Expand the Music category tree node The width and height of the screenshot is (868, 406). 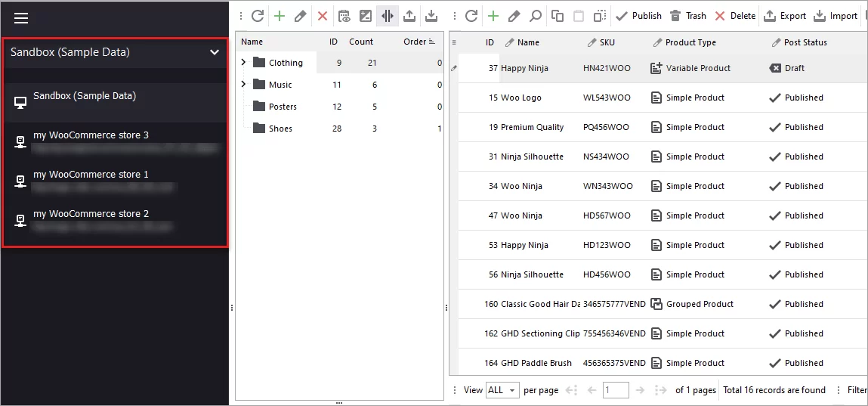tap(243, 85)
